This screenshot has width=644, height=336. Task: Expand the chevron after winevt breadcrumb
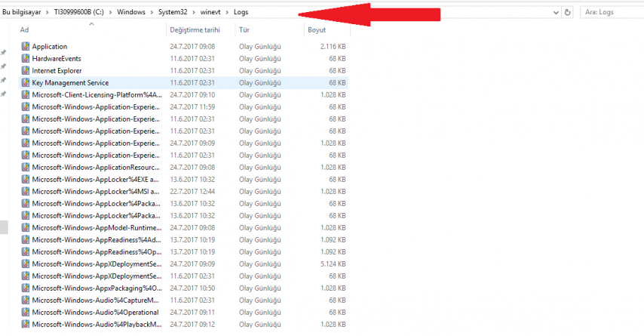[227, 12]
